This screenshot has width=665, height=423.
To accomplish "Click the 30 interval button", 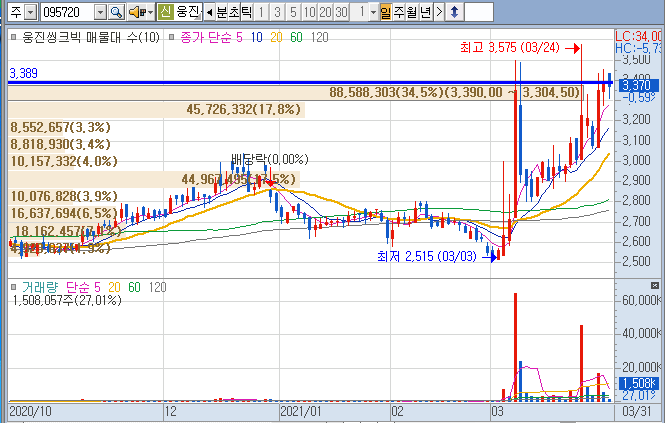I will 341,12.
